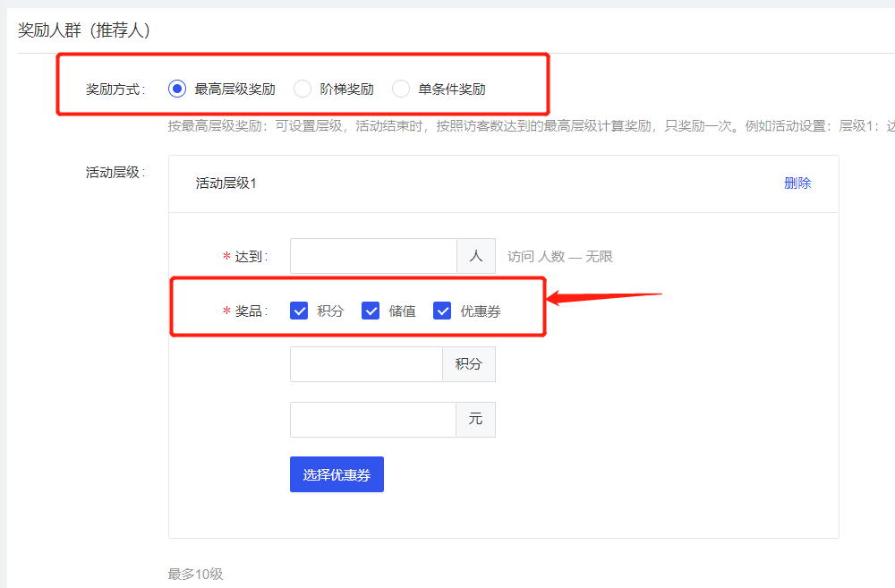Select the 最高层级奖励 radio option
This screenshot has height=588, width=895.
(177, 89)
